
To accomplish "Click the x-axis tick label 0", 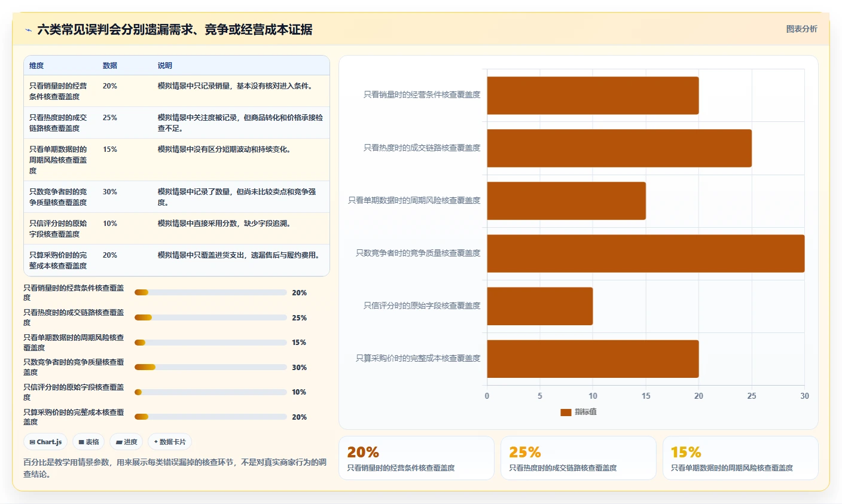I will point(487,396).
